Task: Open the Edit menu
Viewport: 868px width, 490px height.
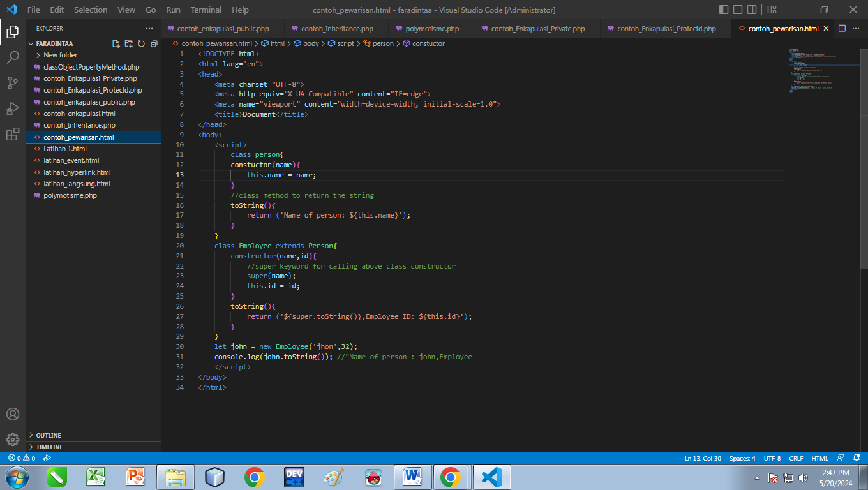Action: pos(57,10)
